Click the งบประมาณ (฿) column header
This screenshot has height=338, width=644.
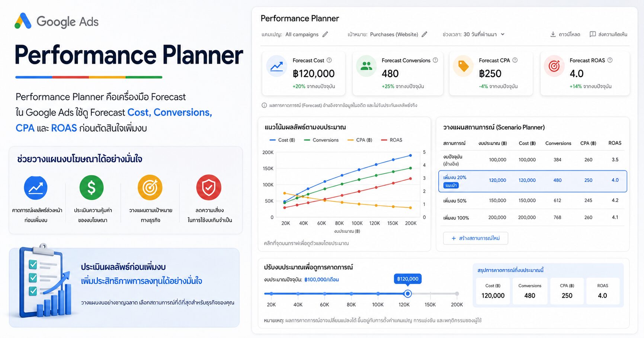[x=493, y=143]
